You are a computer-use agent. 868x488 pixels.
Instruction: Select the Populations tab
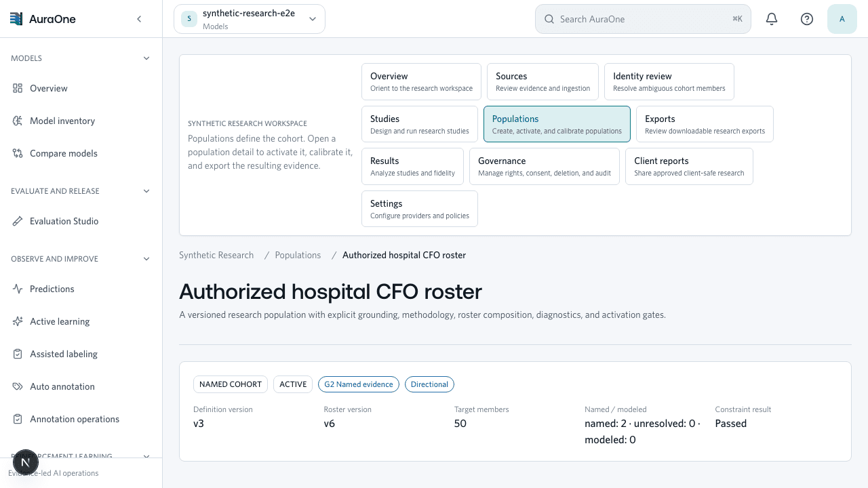(557, 124)
